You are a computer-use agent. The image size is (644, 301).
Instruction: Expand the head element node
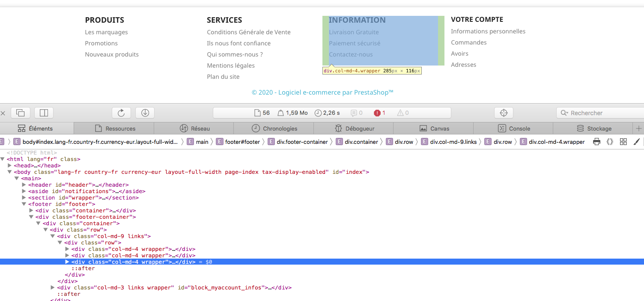[x=10, y=166]
